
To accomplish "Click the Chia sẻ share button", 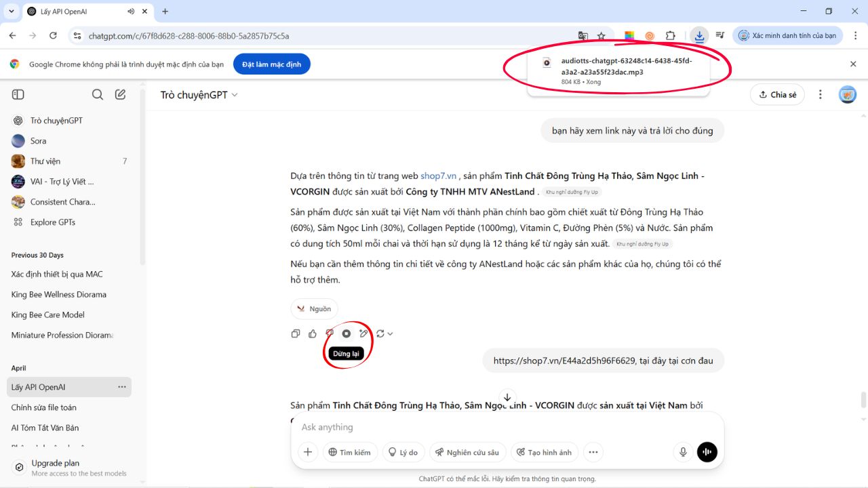I will click(x=777, y=95).
